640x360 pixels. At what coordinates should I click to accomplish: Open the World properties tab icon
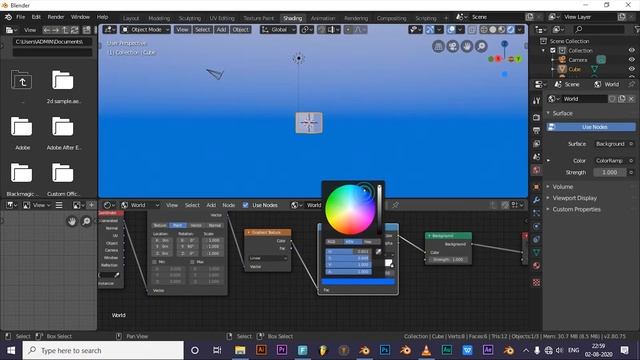coord(536,170)
